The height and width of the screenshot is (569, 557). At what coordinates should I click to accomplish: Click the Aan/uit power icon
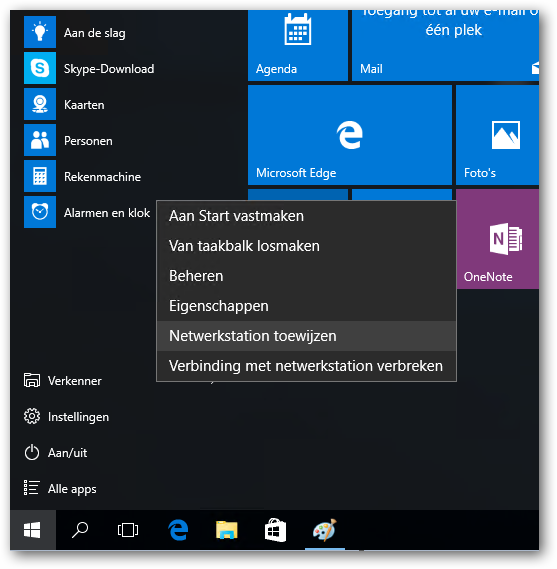32,453
